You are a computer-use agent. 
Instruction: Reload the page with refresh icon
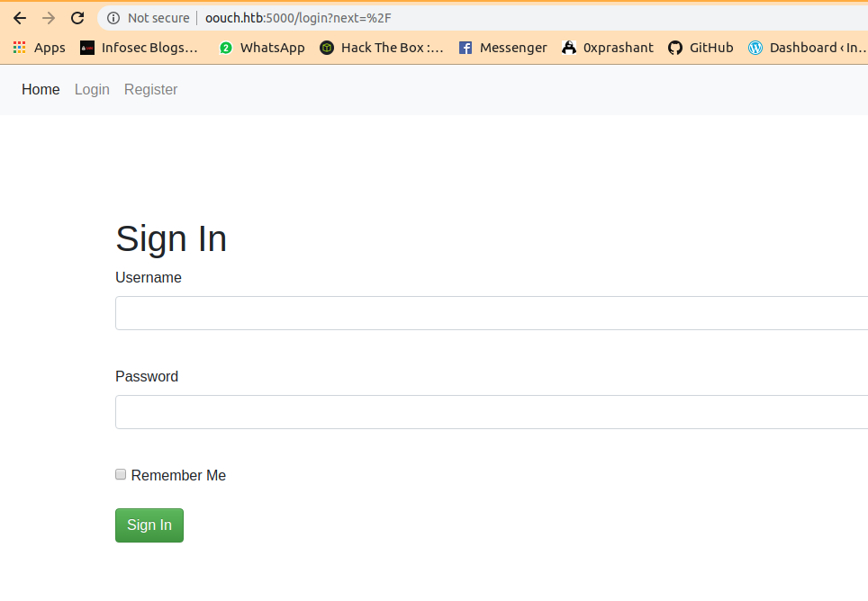click(x=77, y=18)
